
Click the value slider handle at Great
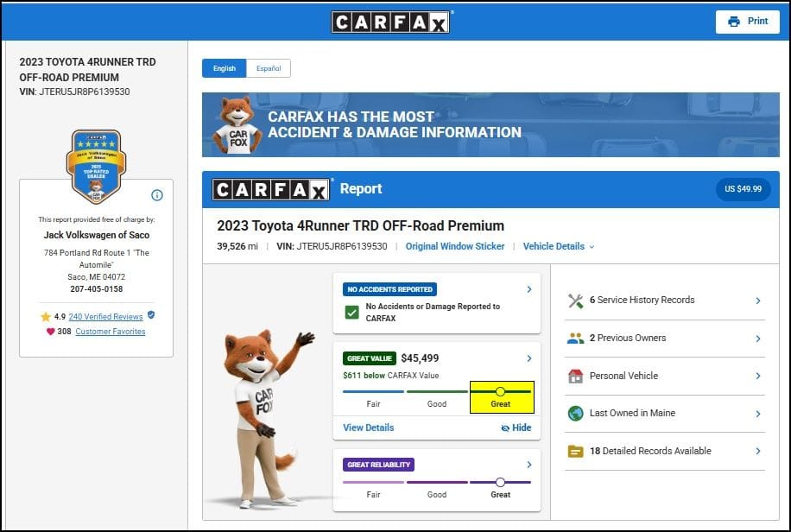tap(500, 391)
